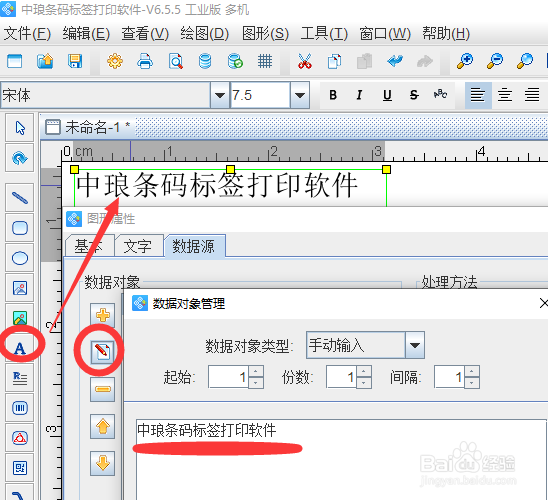
Task: Toggle underline formatting
Action: coord(387,95)
